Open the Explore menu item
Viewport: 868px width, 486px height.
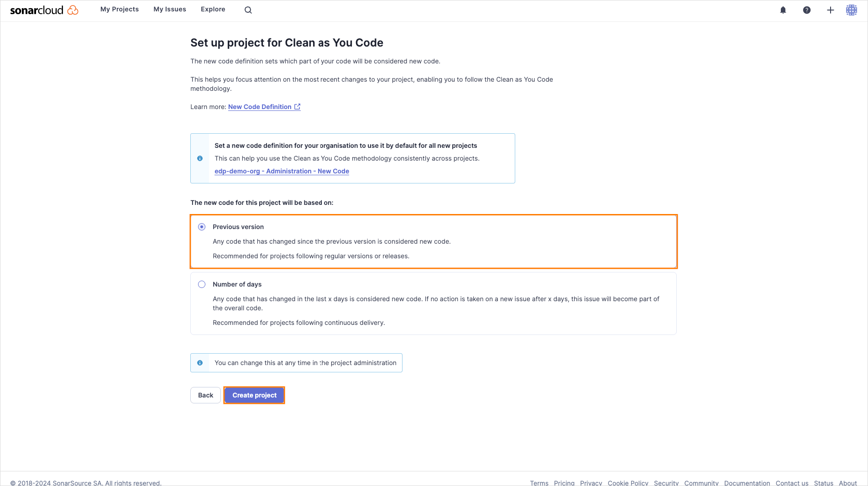point(213,9)
